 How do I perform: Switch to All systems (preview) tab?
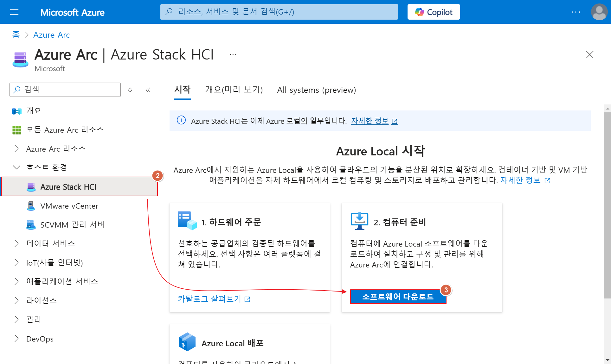(x=316, y=90)
